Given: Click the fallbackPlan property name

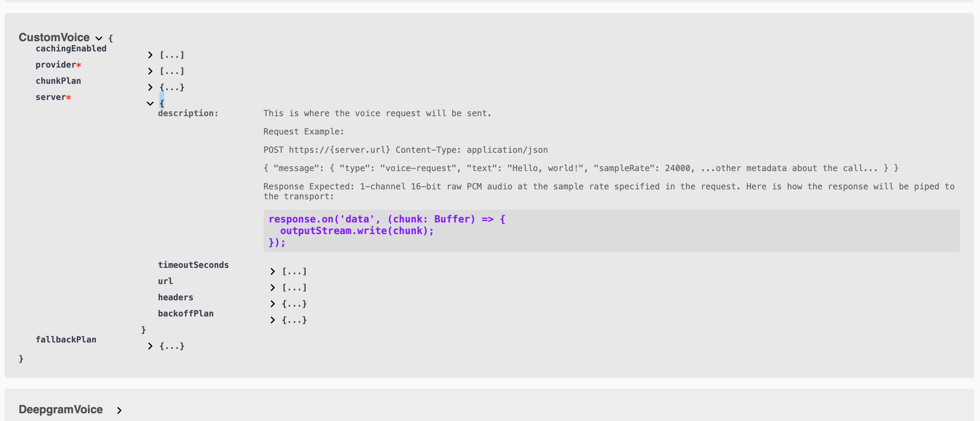Looking at the screenshot, I should tap(66, 340).
